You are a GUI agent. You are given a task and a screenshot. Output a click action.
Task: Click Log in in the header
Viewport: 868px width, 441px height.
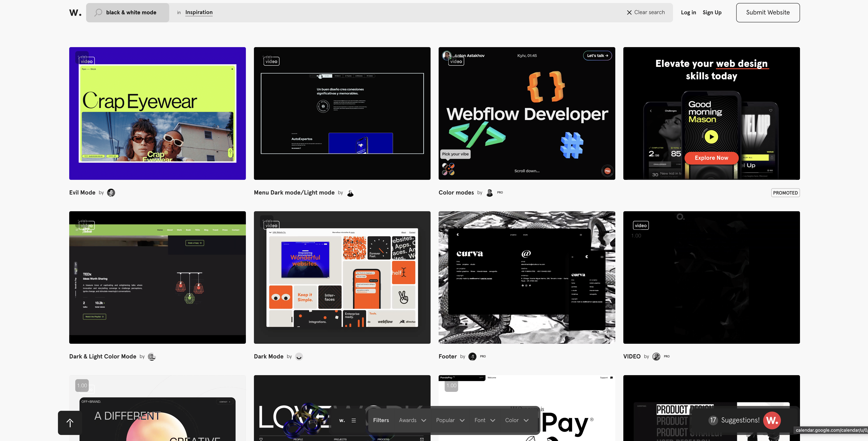[688, 12]
